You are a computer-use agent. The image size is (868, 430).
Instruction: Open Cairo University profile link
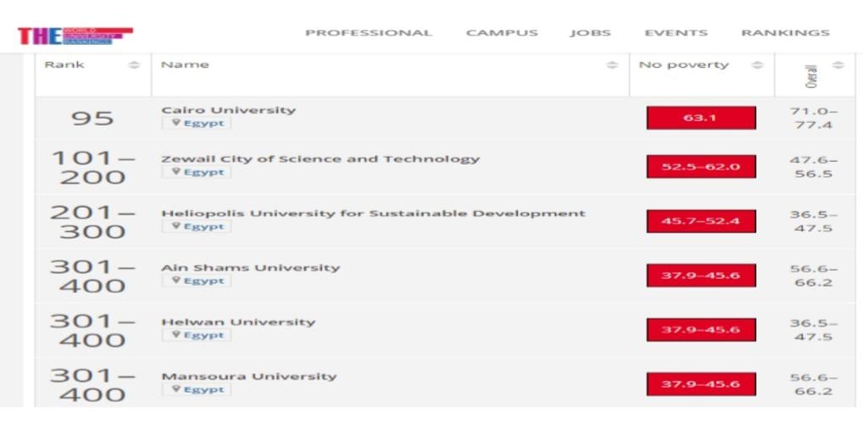(x=229, y=110)
